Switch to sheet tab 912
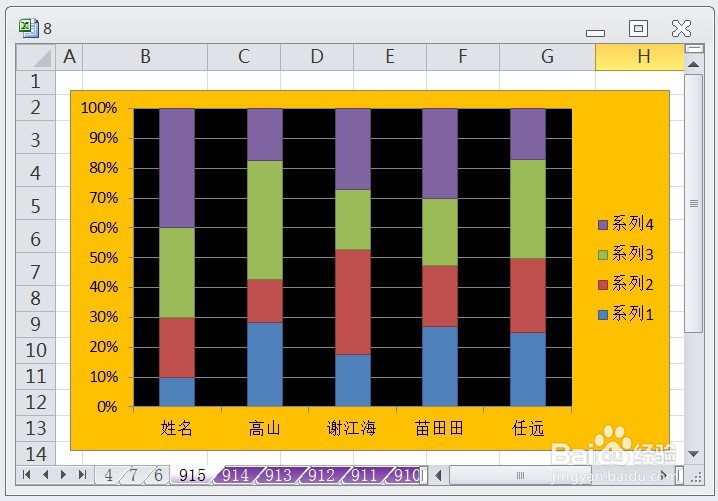This screenshot has width=718, height=501. coord(321,475)
